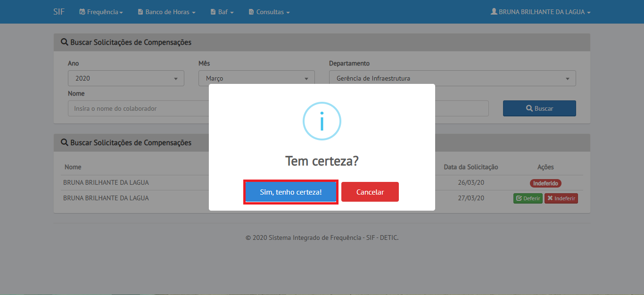Click magnifier icon in top panel header
This screenshot has width=644, height=295.
(65, 42)
